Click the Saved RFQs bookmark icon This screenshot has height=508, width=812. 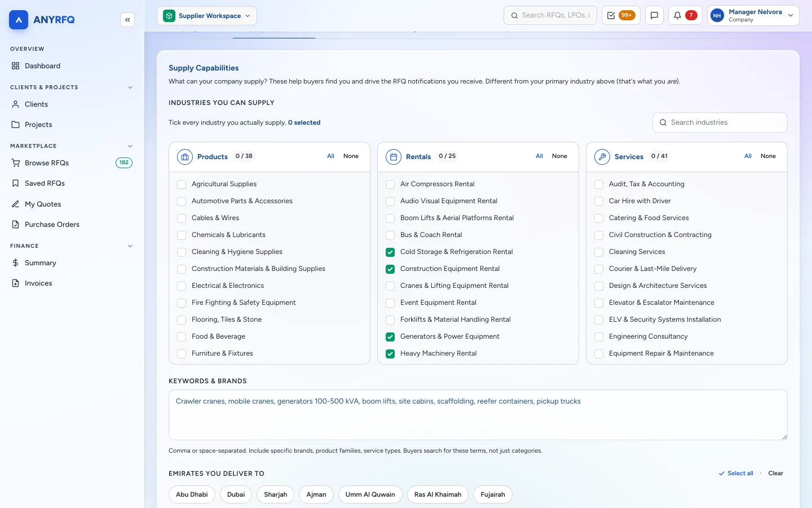point(16,183)
